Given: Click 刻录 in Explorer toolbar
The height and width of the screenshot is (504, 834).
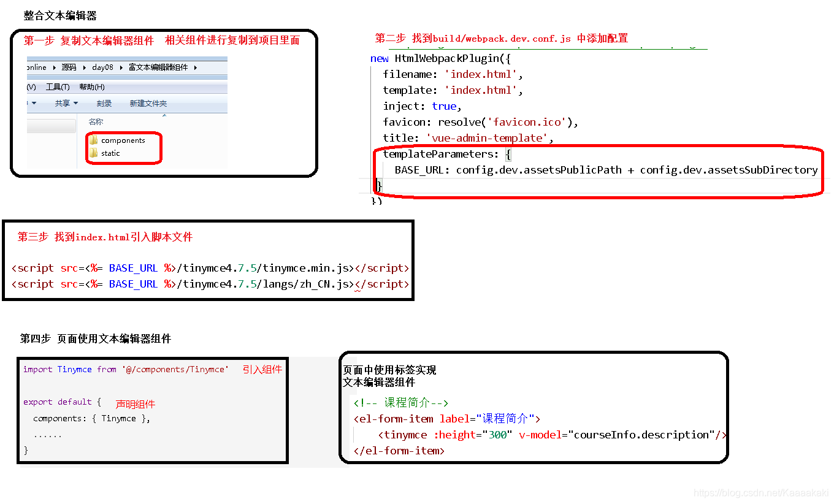Looking at the screenshot, I should [x=104, y=104].
